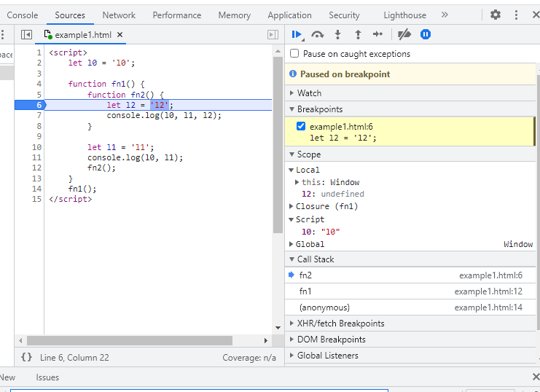Expand XHR/fetch Breakpoints section
This screenshot has width=540, height=392.
click(x=291, y=324)
